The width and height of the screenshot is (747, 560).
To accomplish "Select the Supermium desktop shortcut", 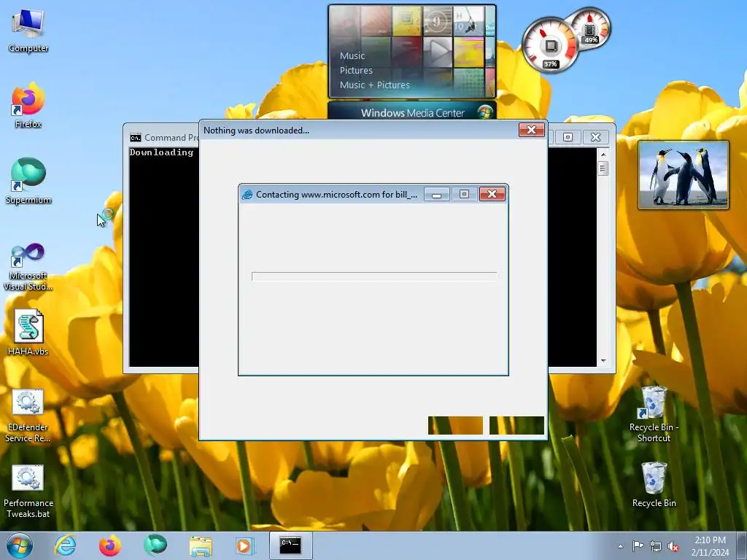I will [28, 182].
